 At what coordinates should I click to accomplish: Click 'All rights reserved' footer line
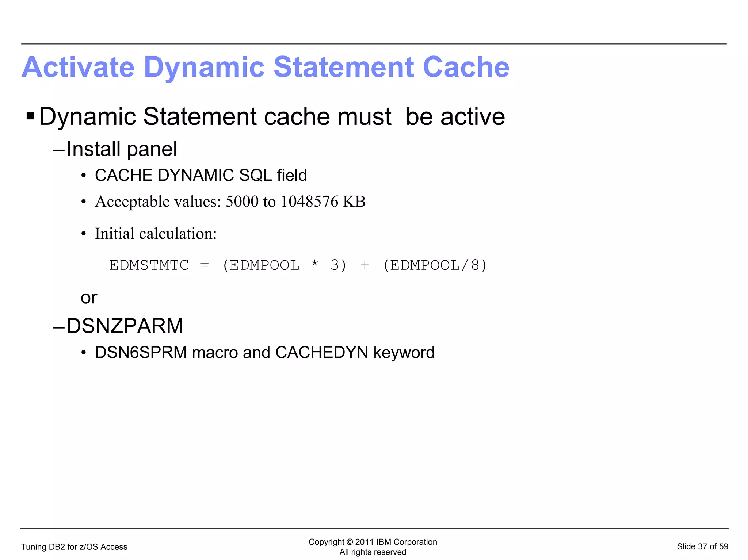coord(373,552)
